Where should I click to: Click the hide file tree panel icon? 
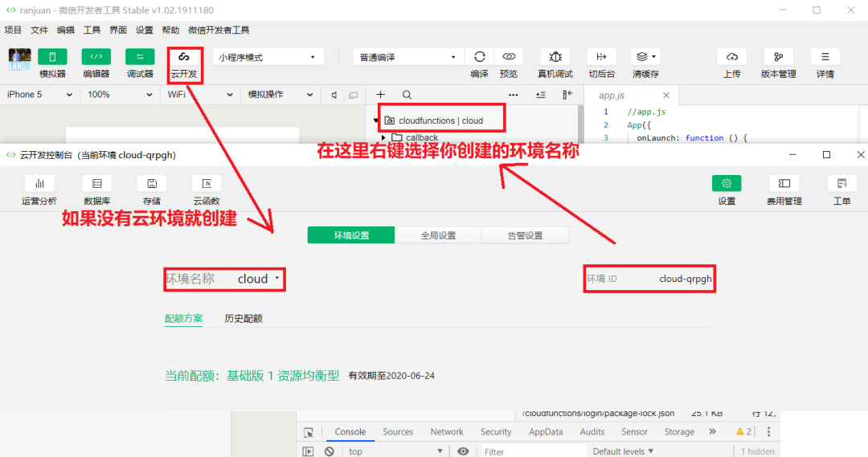pyautogui.click(x=567, y=95)
